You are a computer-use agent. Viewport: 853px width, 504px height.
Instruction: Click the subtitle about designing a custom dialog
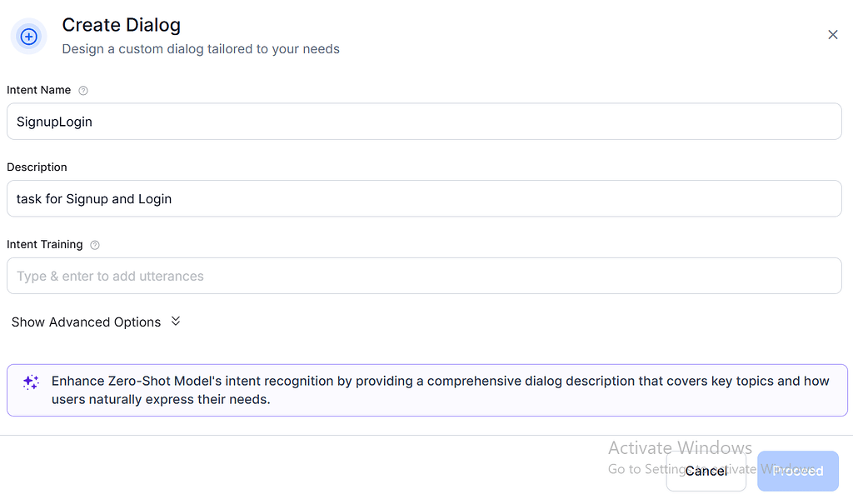201,49
